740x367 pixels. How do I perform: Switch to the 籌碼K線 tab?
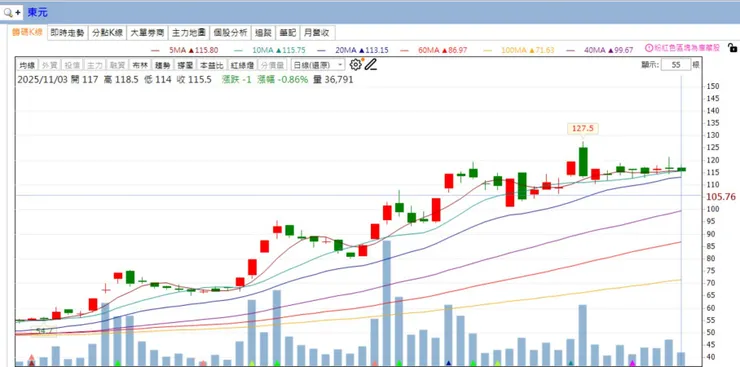point(27,32)
